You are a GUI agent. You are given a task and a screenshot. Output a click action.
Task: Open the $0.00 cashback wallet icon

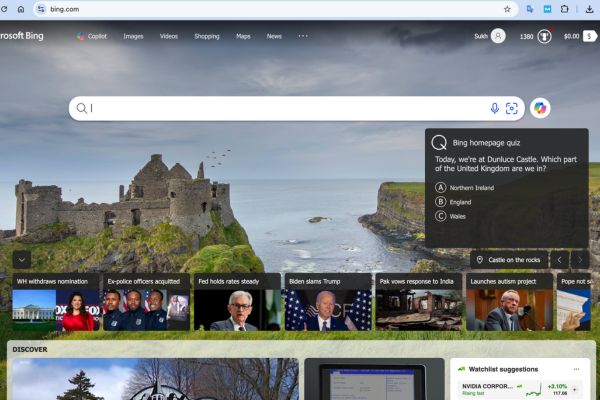click(590, 36)
